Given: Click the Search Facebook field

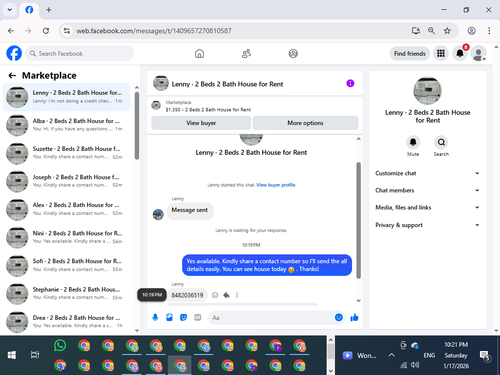Looking at the screenshot, I should [x=80, y=53].
